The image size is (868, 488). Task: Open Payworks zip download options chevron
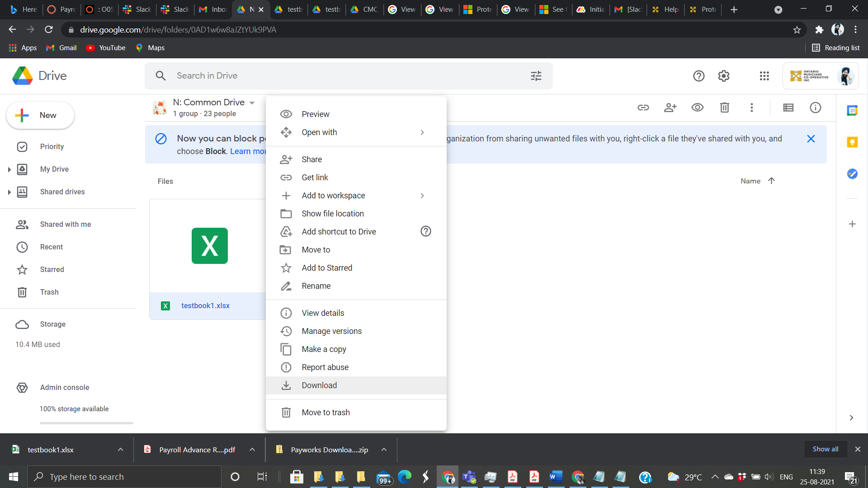pyautogui.click(x=384, y=450)
